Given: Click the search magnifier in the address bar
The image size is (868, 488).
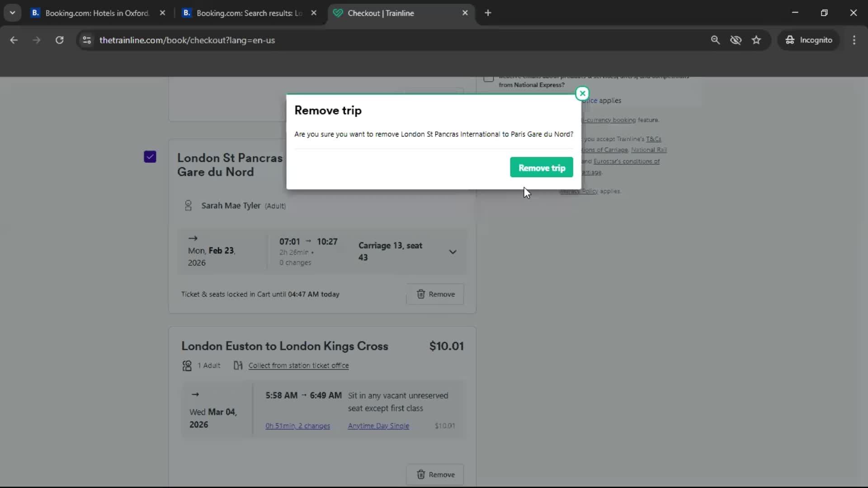Looking at the screenshot, I should pos(716,40).
